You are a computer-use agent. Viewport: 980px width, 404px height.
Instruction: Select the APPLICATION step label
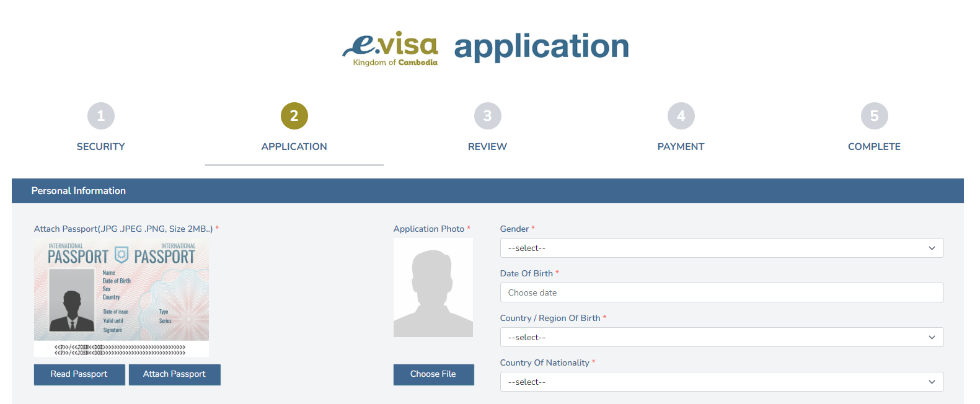(x=294, y=147)
